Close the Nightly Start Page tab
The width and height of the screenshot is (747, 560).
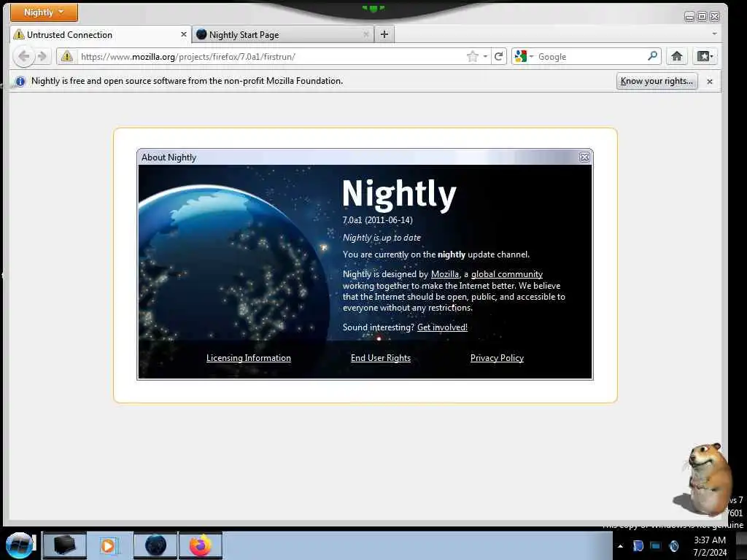[366, 35]
